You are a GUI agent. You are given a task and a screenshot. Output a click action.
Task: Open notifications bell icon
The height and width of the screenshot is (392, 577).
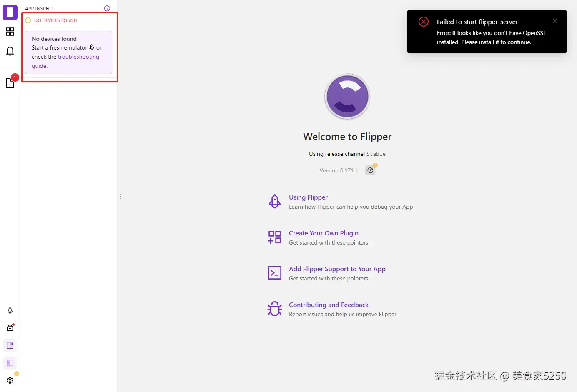click(x=10, y=51)
